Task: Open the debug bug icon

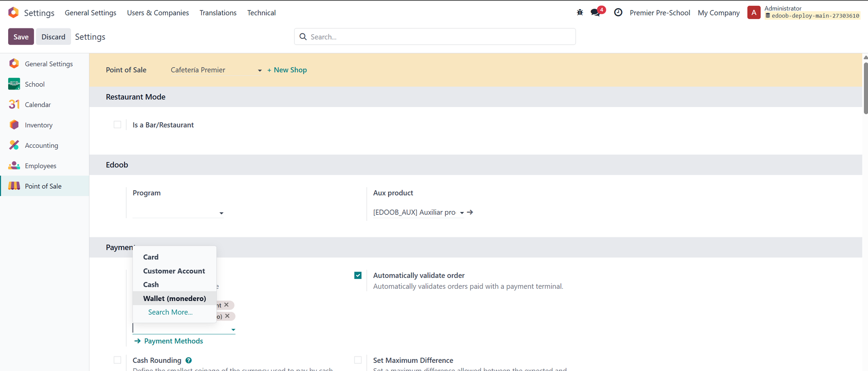Action: [580, 13]
